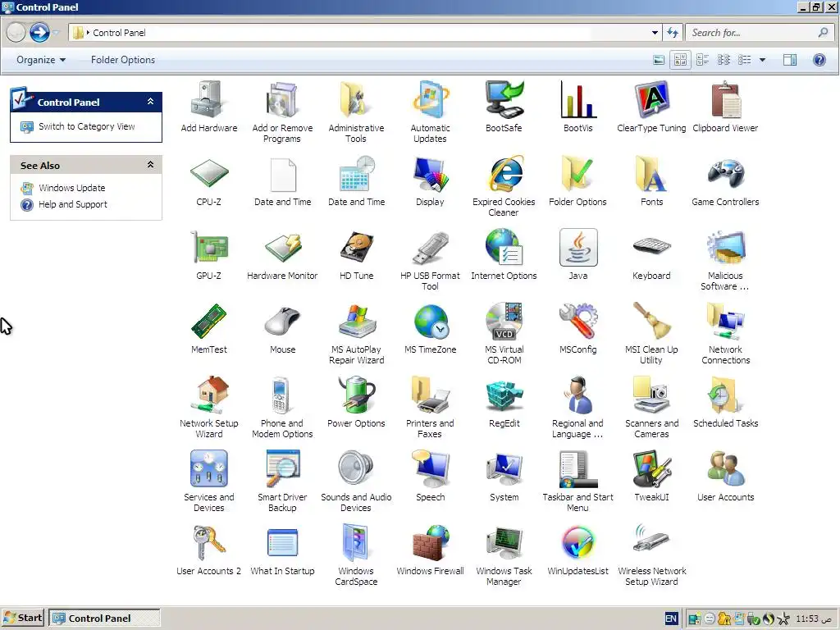
Task: Open the WinUpdatesList icon
Action: [577, 550]
